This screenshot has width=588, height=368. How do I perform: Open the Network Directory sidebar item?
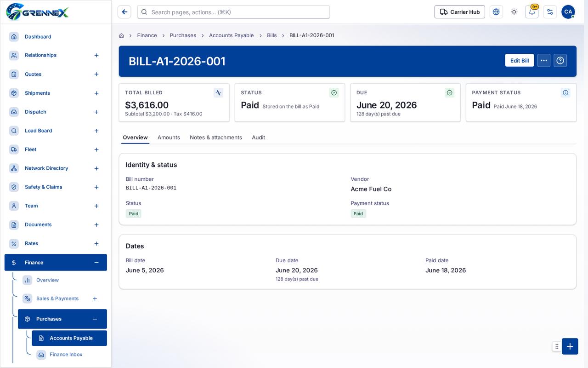pos(46,168)
